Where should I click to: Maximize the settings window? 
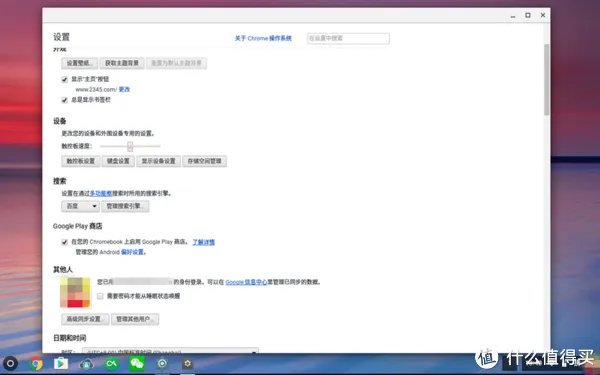pyautogui.click(x=528, y=15)
